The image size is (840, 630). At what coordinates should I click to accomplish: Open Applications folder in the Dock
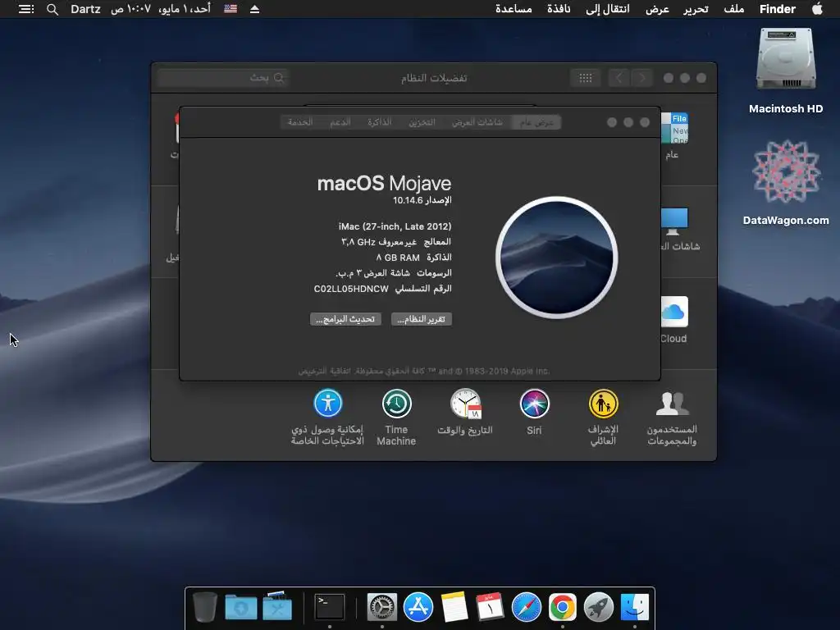(x=277, y=607)
